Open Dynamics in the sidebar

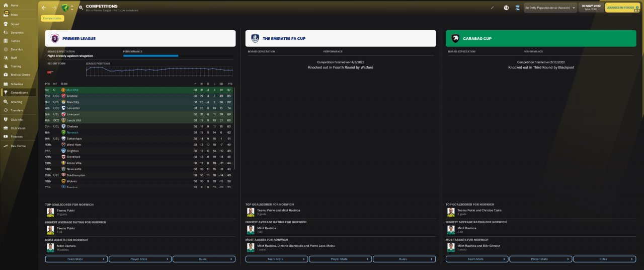point(17,33)
